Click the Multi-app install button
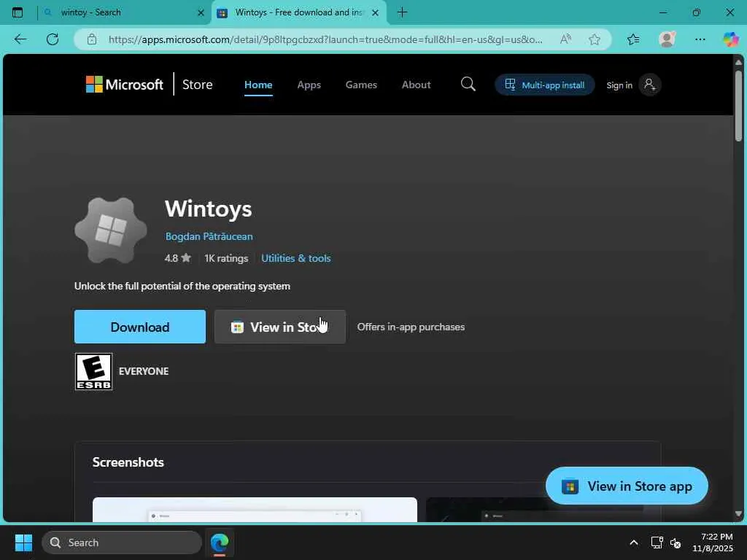The height and width of the screenshot is (560, 747). (544, 85)
